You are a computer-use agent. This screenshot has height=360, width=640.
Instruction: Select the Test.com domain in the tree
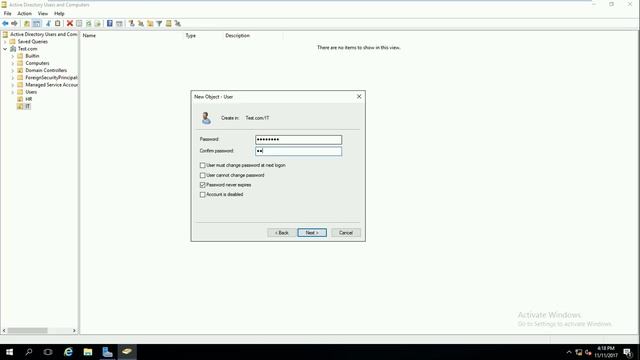pyautogui.click(x=27, y=49)
